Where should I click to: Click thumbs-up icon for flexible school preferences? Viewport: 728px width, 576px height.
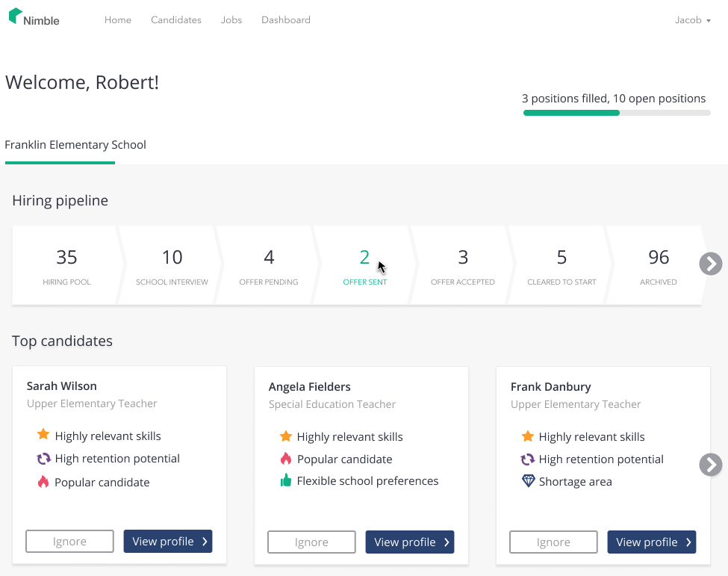[x=285, y=481]
